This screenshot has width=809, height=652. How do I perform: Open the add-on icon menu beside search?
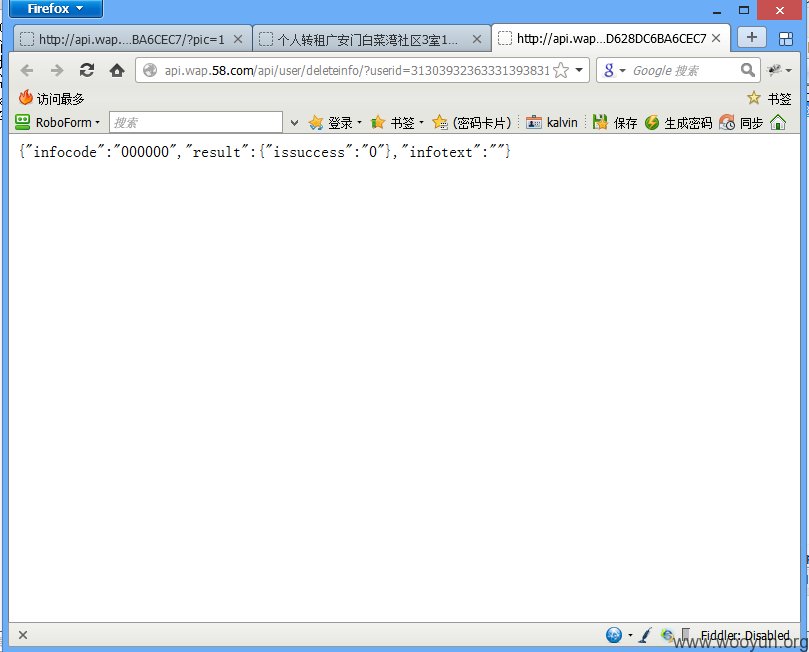779,70
